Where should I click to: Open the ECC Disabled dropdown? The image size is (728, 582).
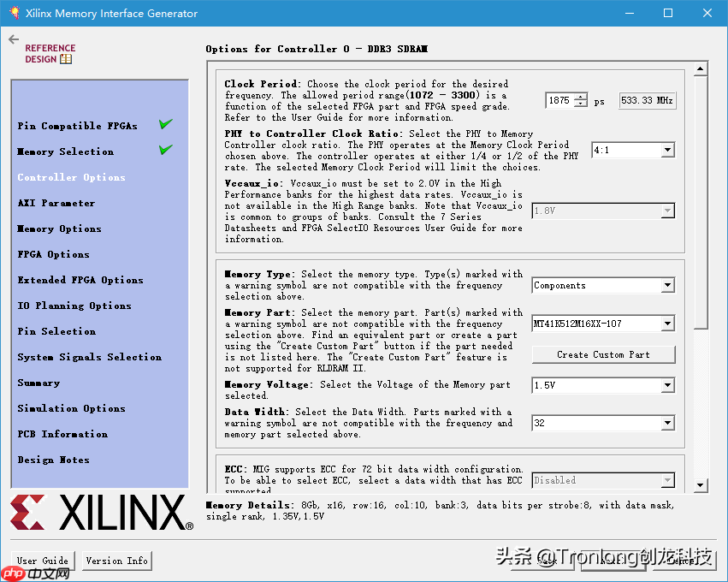point(603,480)
